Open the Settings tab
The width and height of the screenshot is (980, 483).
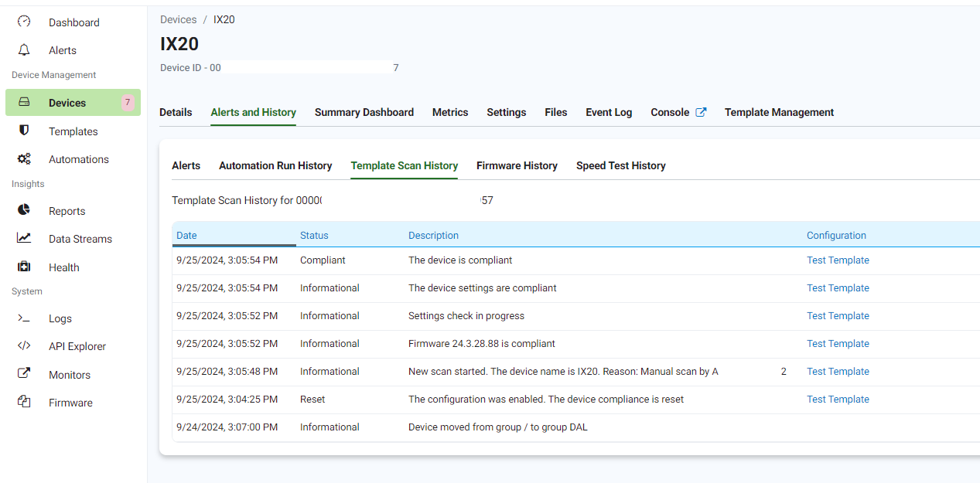coord(507,112)
